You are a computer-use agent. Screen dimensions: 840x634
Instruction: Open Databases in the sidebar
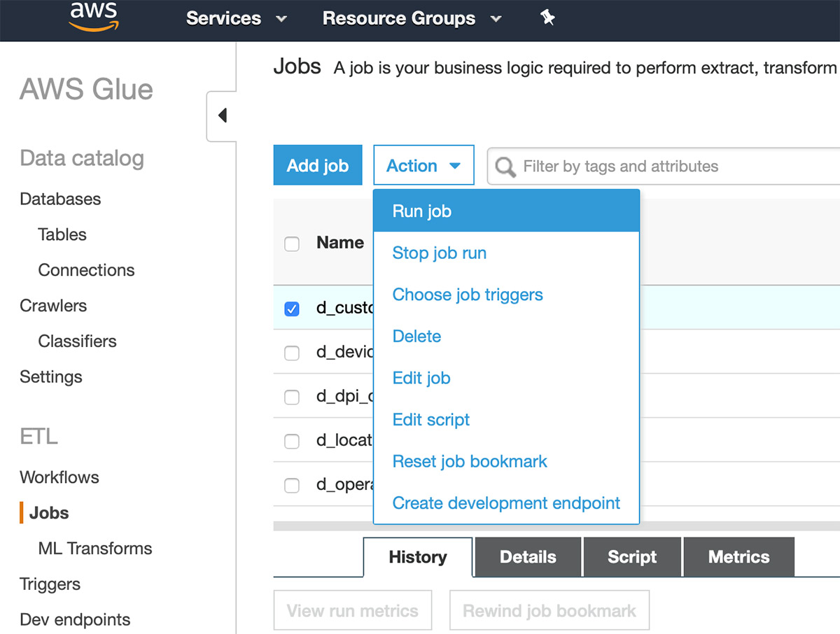click(60, 199)
